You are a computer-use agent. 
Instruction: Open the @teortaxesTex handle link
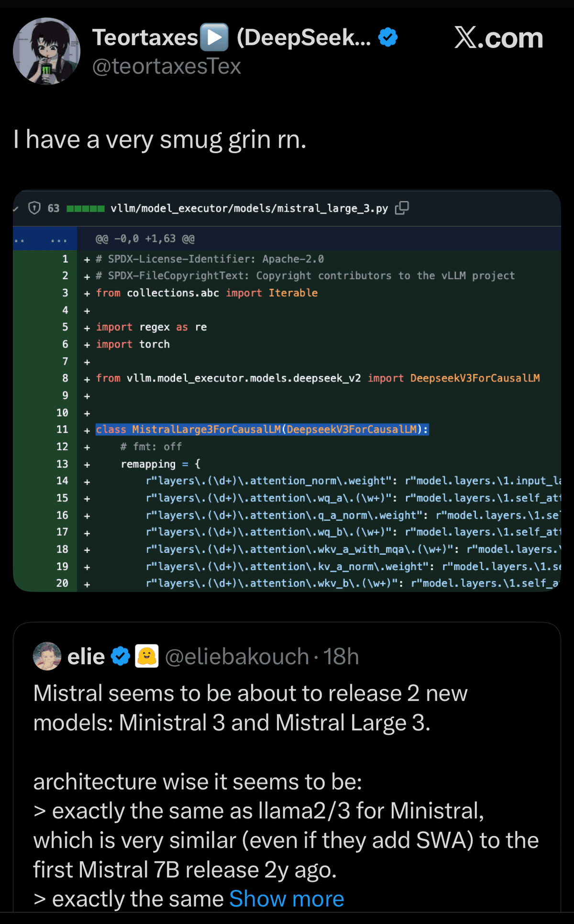(x=166, y=66)
